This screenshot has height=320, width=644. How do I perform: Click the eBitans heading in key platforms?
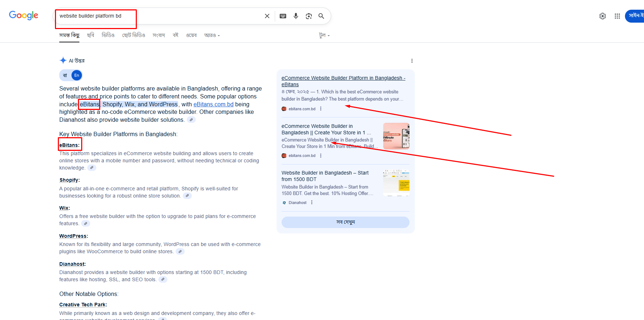(69, 145)
